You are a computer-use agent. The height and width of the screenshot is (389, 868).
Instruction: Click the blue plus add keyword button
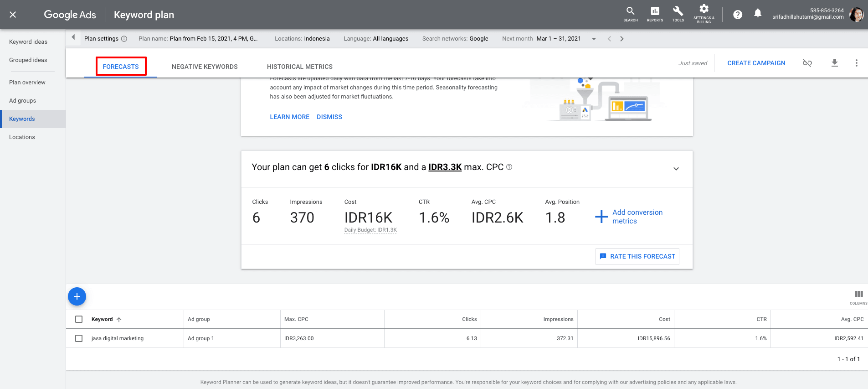pyautogui.click(x=77, y=296)
